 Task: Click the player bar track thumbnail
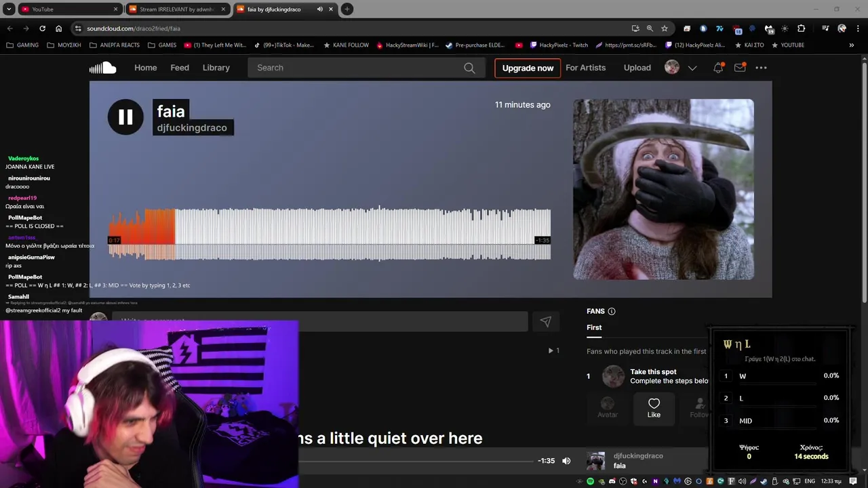tap(595, 461)
